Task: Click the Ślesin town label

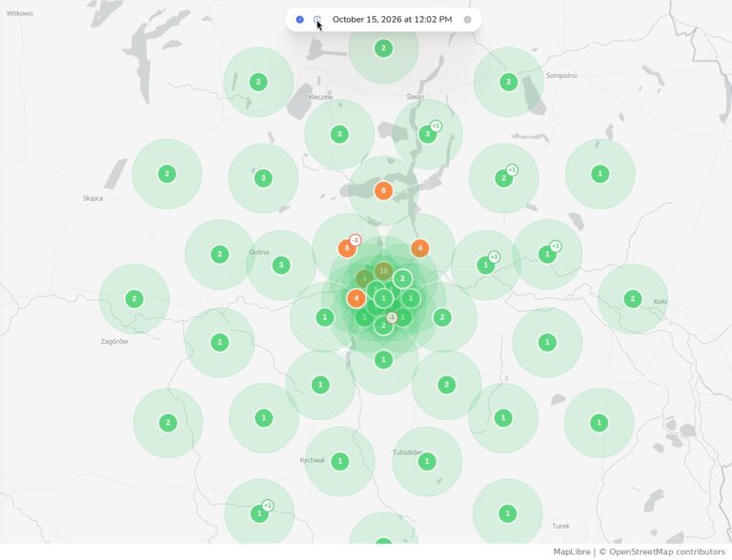Action: tap(415, 96)
